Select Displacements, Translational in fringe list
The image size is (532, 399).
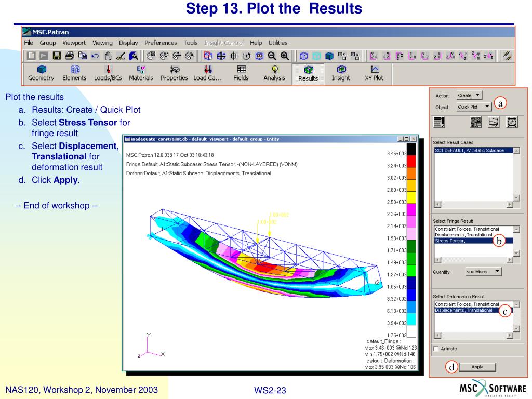tap(473, 235)
